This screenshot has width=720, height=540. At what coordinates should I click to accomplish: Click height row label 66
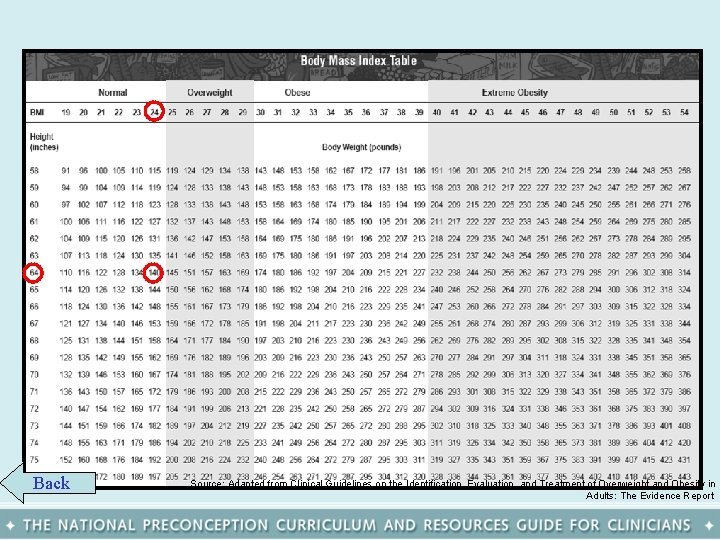[x=34, y=306]
